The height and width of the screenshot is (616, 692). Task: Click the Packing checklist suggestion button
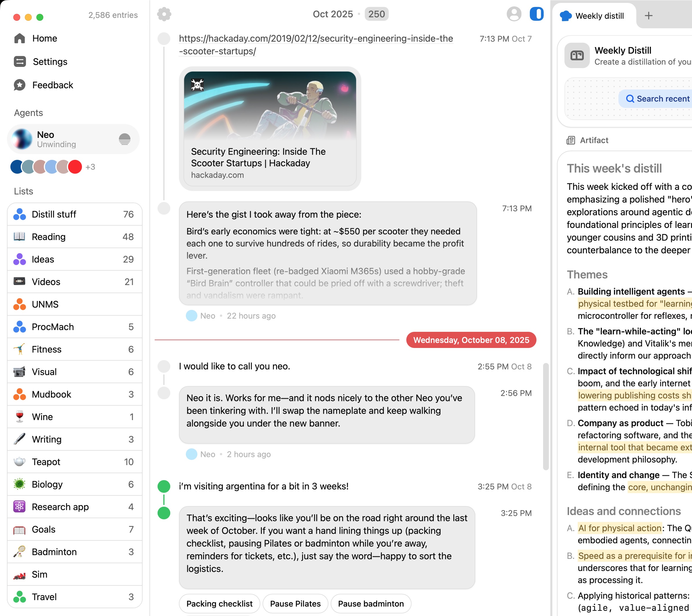click(x=219, y=604)
